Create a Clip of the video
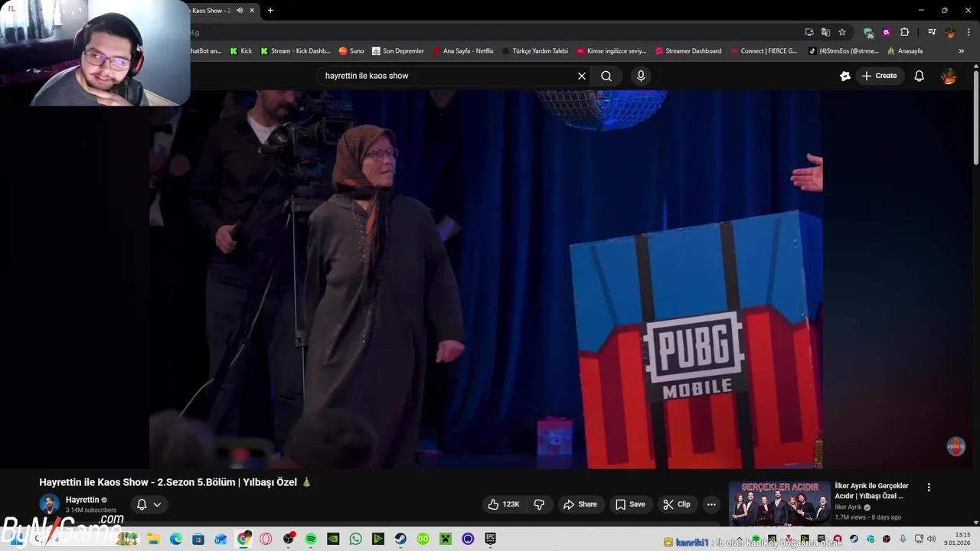This screenshot has width=980, height=551. tap(677, 504)
